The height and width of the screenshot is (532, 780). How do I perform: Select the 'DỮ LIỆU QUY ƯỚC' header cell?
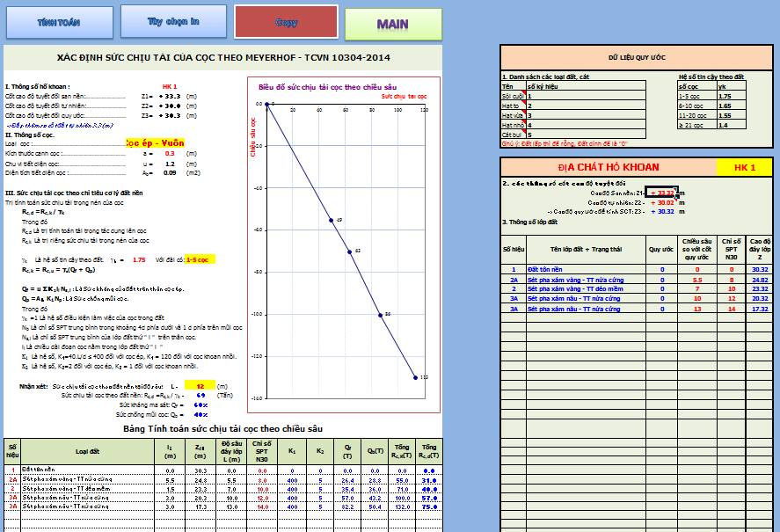click(x=637, y=57)
